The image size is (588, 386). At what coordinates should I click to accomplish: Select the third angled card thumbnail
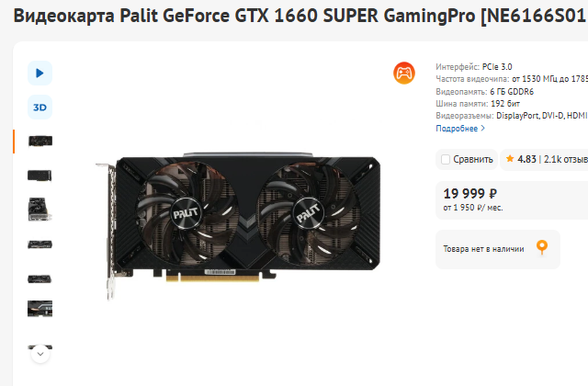pyautogui.click(x=40, y=210)
